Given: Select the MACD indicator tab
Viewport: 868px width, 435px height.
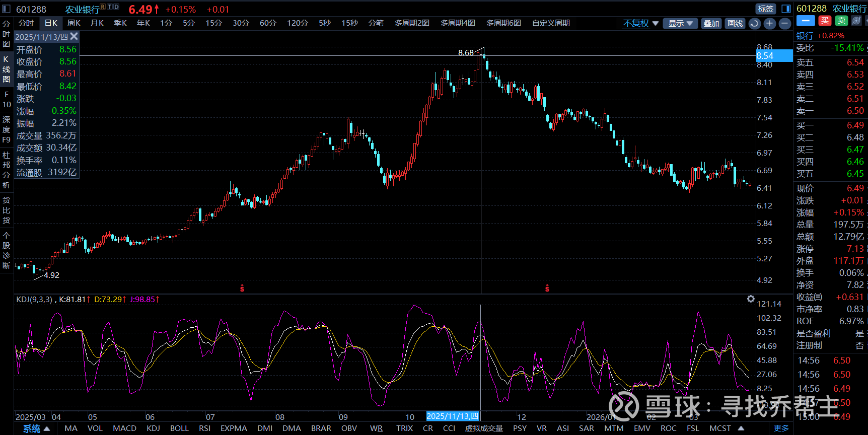Looking at the screenshot, I should point(124,428).
